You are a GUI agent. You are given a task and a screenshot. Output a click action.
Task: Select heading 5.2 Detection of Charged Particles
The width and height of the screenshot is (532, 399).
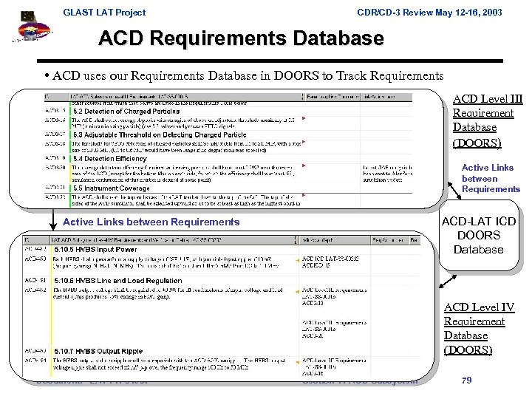point(126,112)
